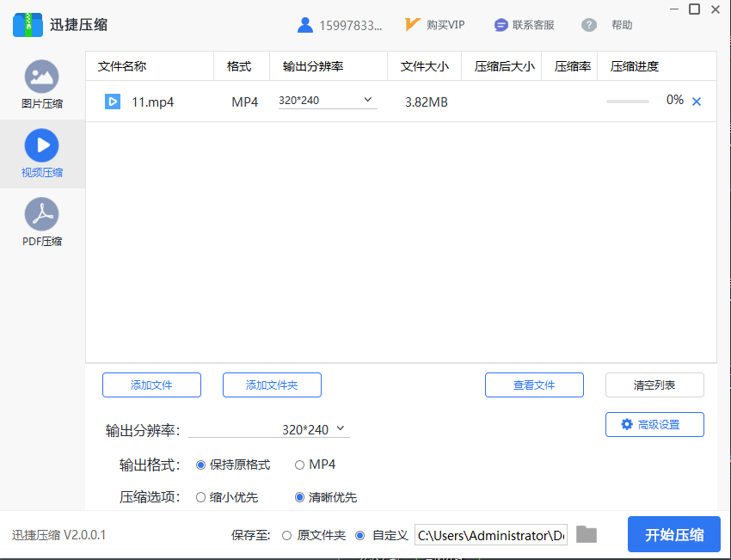Click the account name 15997833...

coord(351,26)
